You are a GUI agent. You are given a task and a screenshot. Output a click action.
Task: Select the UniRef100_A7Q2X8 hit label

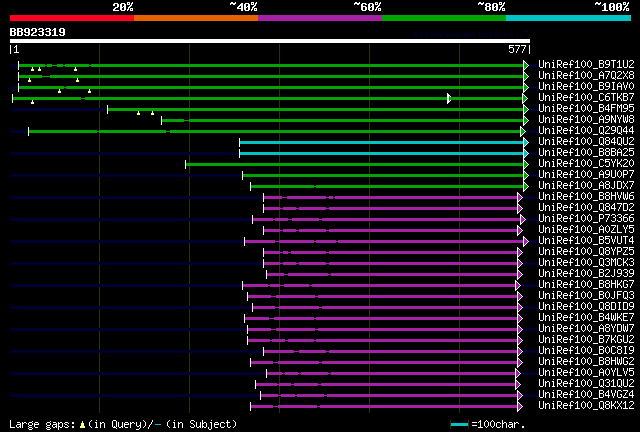point(586,75)
